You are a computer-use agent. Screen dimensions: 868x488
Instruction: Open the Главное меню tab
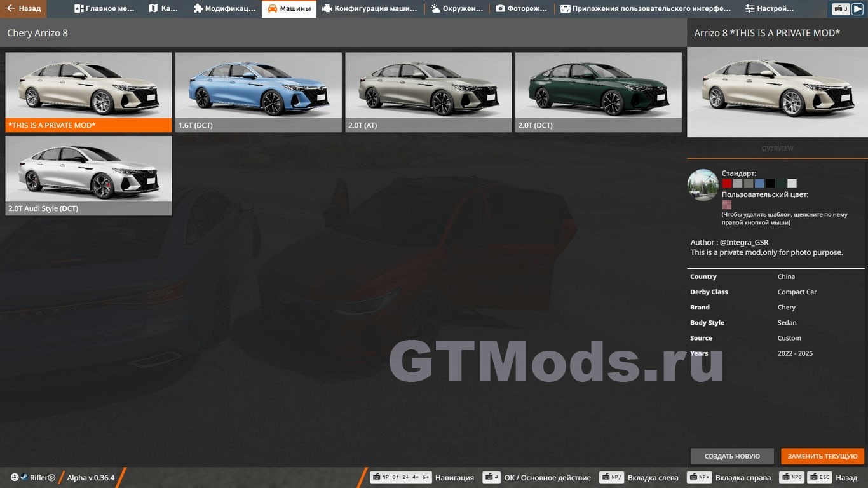[105, 9]
